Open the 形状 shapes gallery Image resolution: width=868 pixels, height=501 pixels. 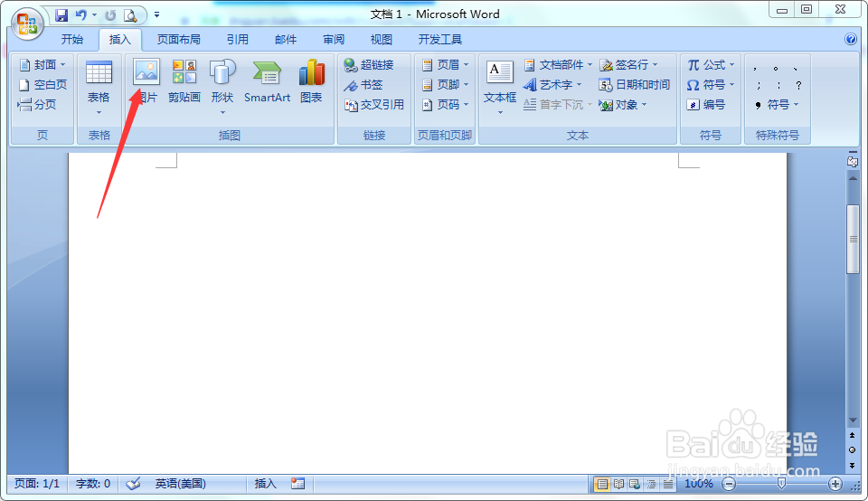coord(222,86)
